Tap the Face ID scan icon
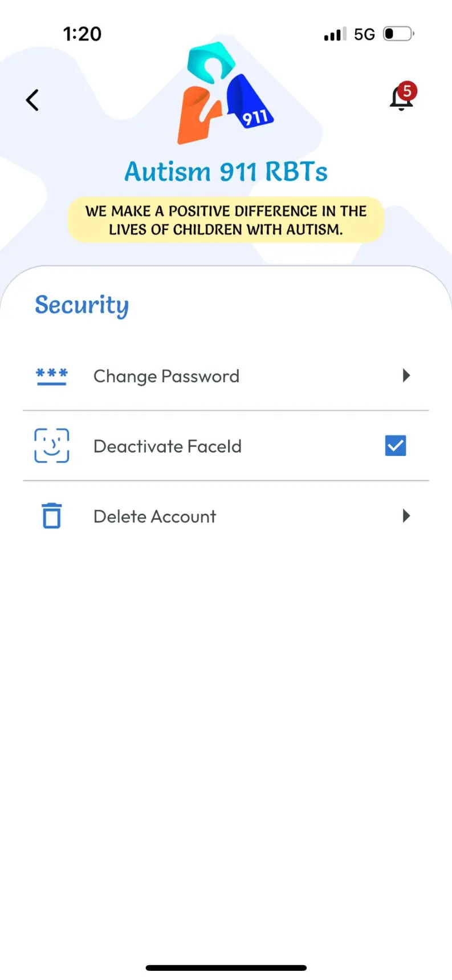Viewport: 452px width, 980px height. 52,446
